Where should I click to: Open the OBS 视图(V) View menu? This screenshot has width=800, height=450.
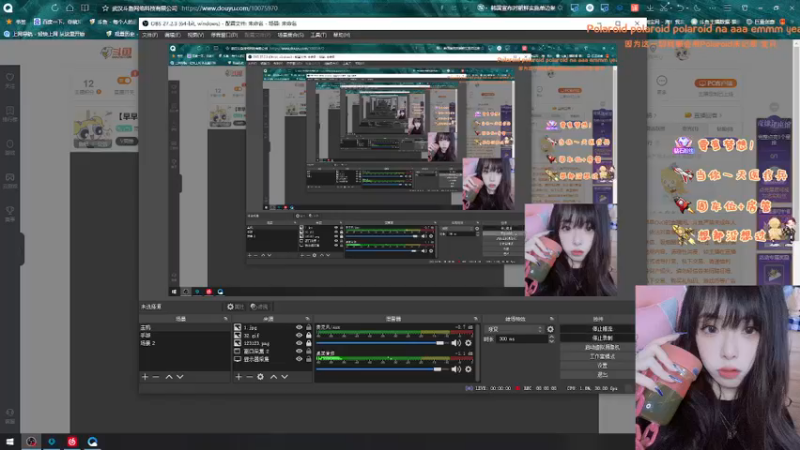pos(195,35)
